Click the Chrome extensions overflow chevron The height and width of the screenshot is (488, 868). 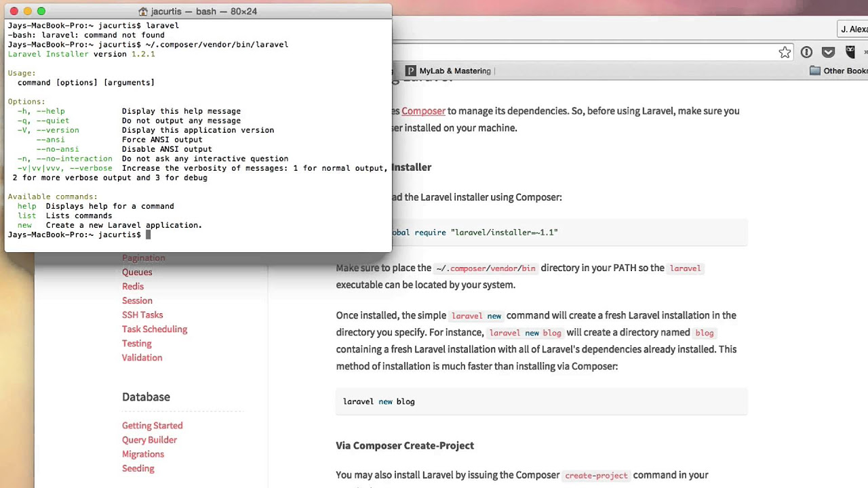[x=865, y=52]
